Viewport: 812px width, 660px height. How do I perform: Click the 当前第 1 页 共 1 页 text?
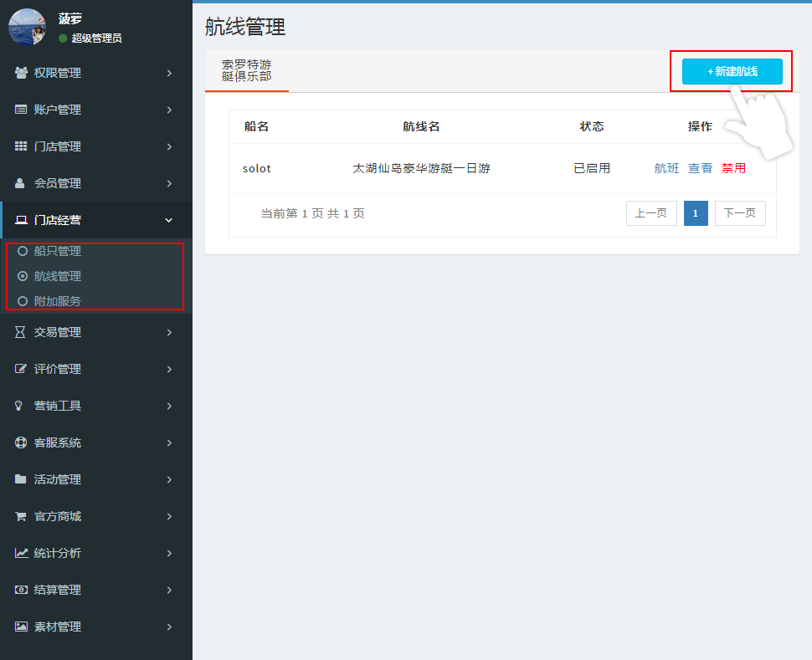click(x=312, y=213)
